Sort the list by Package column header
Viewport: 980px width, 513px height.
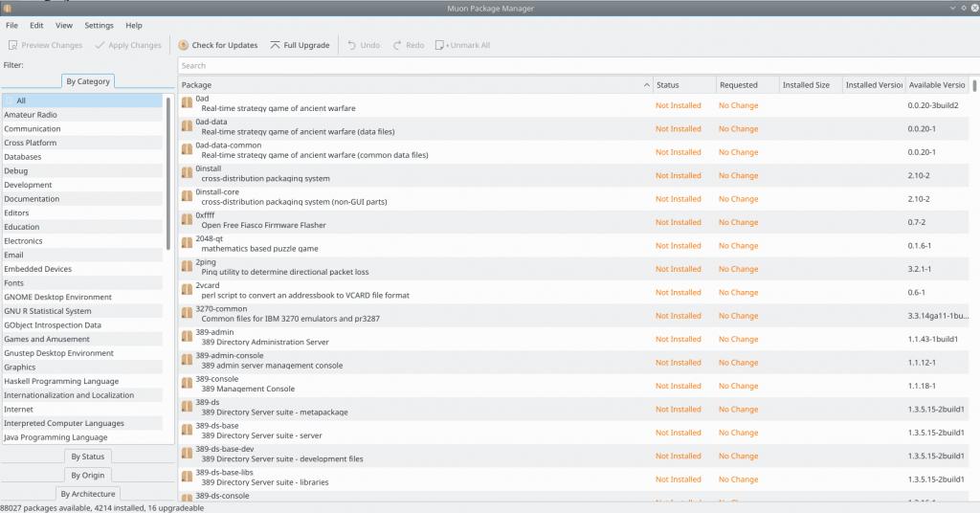pos(412,85)
